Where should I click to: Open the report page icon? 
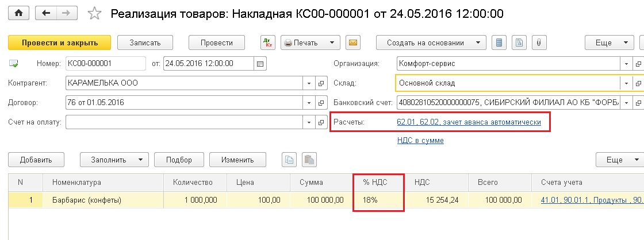[x=519, y=42]
